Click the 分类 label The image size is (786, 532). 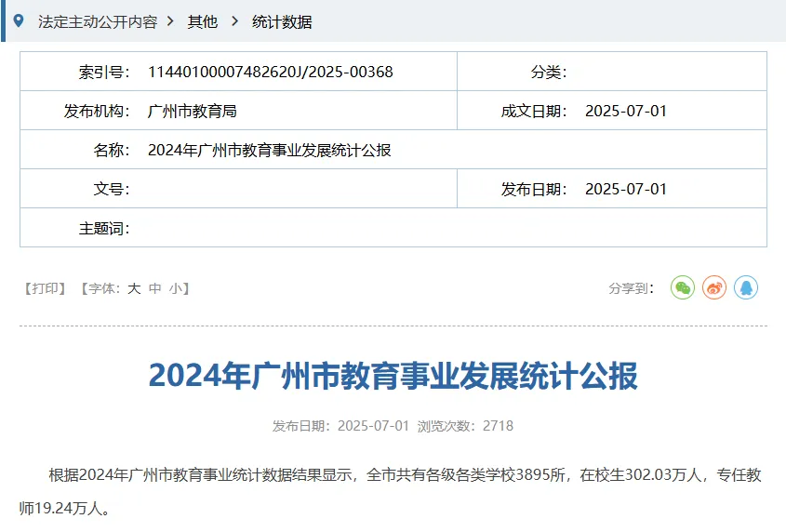[549, 72]
